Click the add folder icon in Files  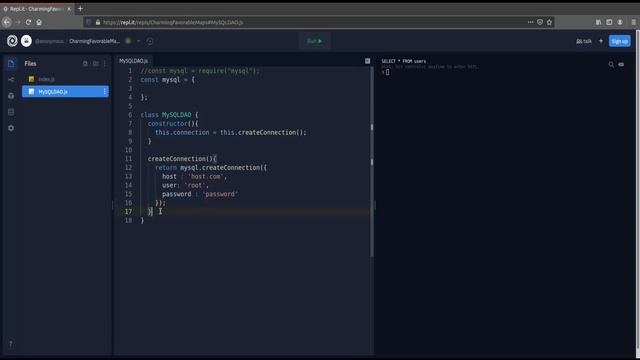tap(96, 64)
